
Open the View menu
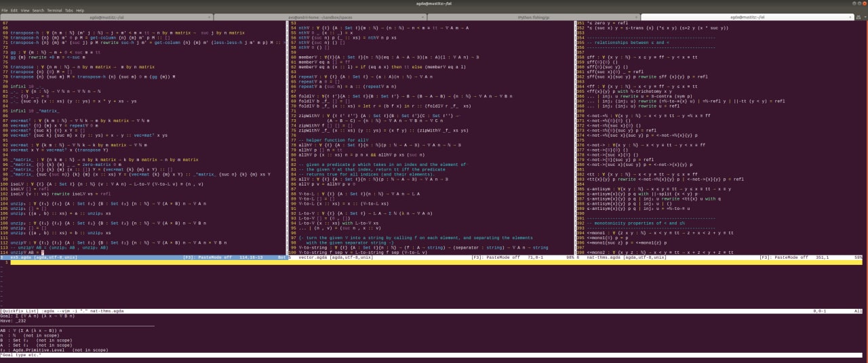[x=25, y=11]
